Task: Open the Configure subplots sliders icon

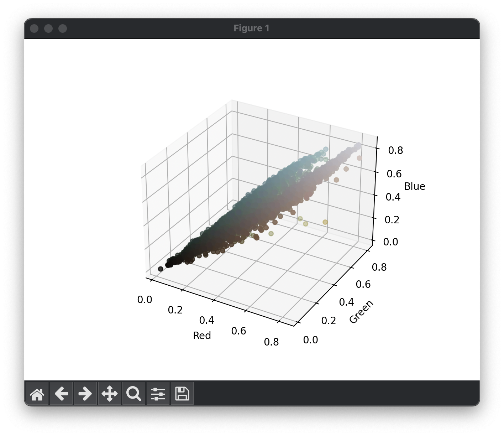Action: click(158, 394)
